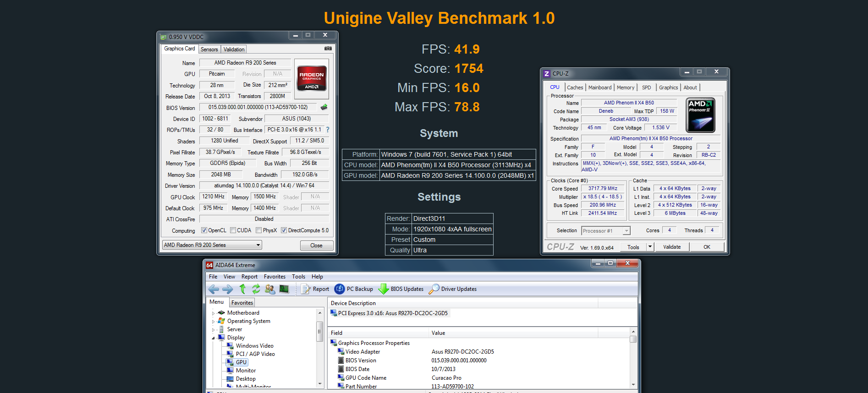Image resolution: width=868 pixels, height=393 pixels.
Task: Click the Windows Video tree item icon
Action: 230,346
